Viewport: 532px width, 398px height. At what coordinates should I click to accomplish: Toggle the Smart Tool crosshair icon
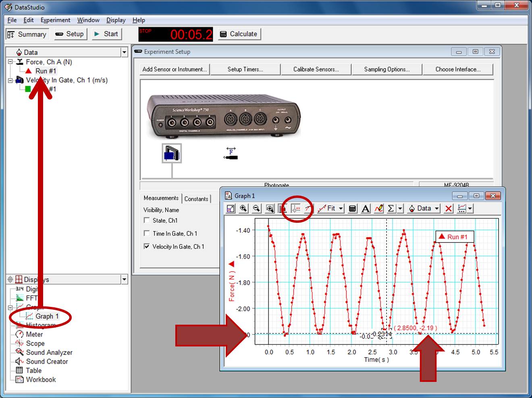296,208
